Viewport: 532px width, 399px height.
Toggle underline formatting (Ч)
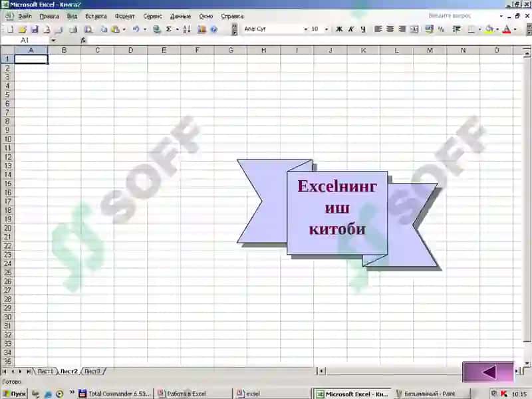(x=363, y=29)
